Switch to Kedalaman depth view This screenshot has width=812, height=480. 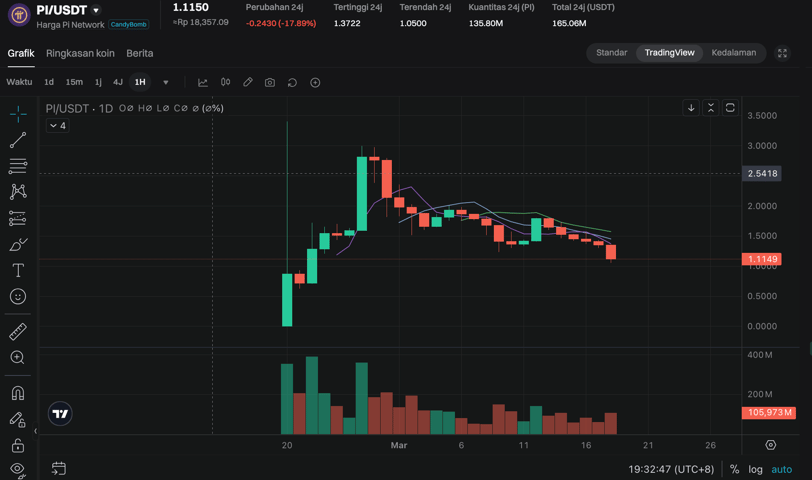point(734,53)
